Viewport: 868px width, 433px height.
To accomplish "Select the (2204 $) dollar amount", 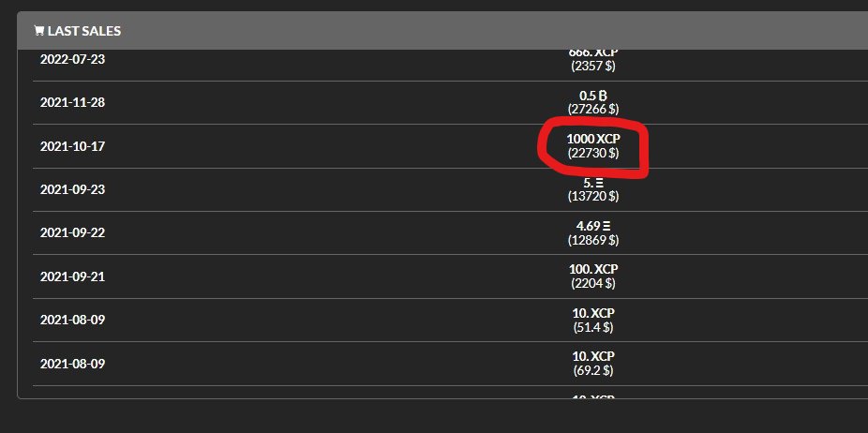I will pos(593,283).
